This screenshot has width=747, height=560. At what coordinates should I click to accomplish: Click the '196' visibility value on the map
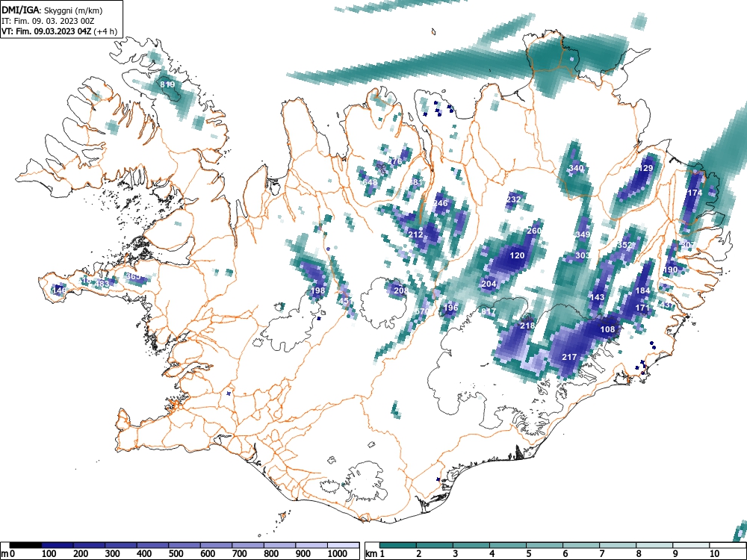[450, 308]
